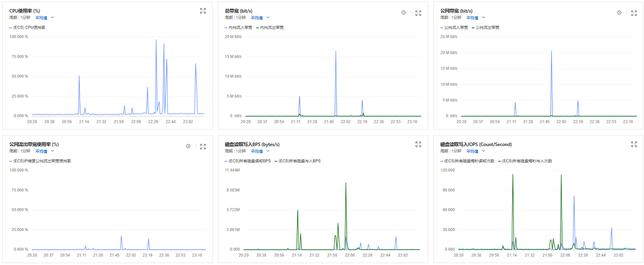Click the tallest green peak in 磁盘读取写入BPS chart

point(346,183)
